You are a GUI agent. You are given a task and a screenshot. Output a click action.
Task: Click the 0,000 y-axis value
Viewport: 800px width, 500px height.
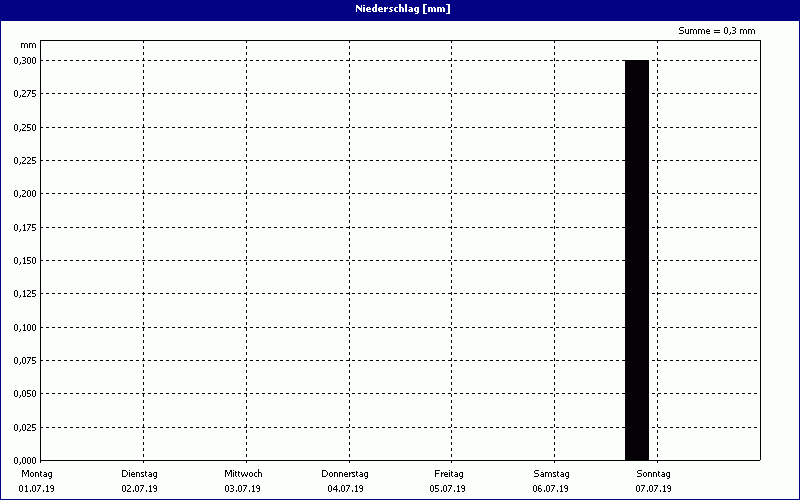coord(25,460)
